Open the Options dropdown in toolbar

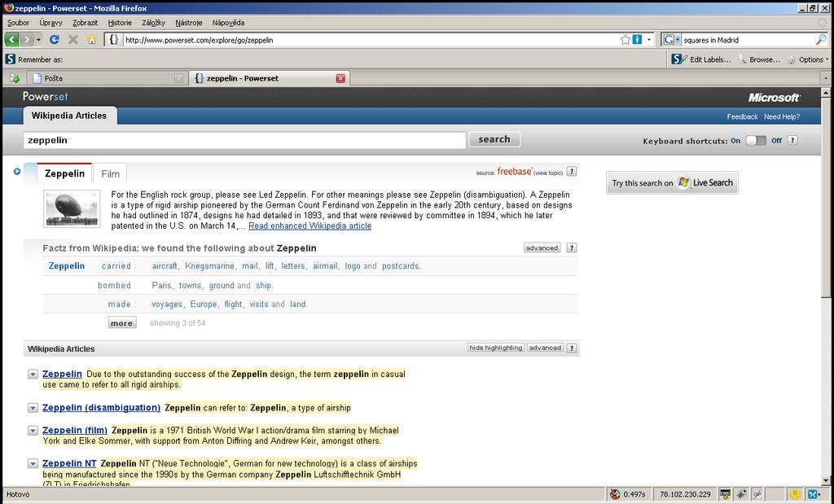(808, 59)
